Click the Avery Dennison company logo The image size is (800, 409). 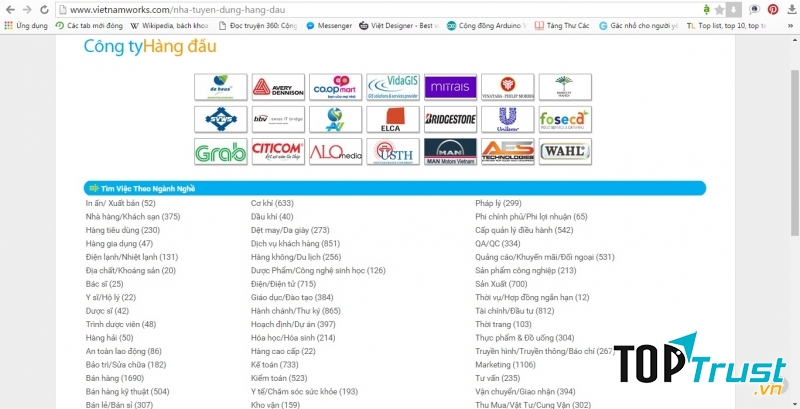click(278, 87)
